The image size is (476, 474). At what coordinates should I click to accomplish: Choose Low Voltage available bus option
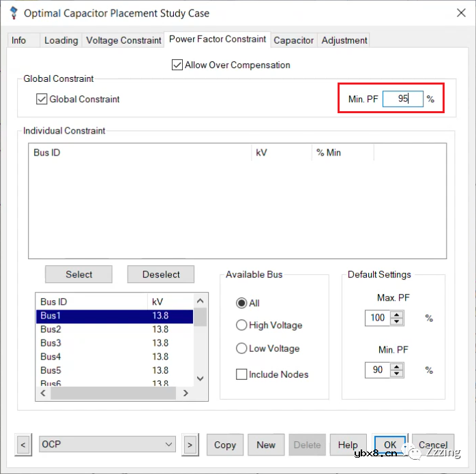pyautogui.click(x=241, y=349)
